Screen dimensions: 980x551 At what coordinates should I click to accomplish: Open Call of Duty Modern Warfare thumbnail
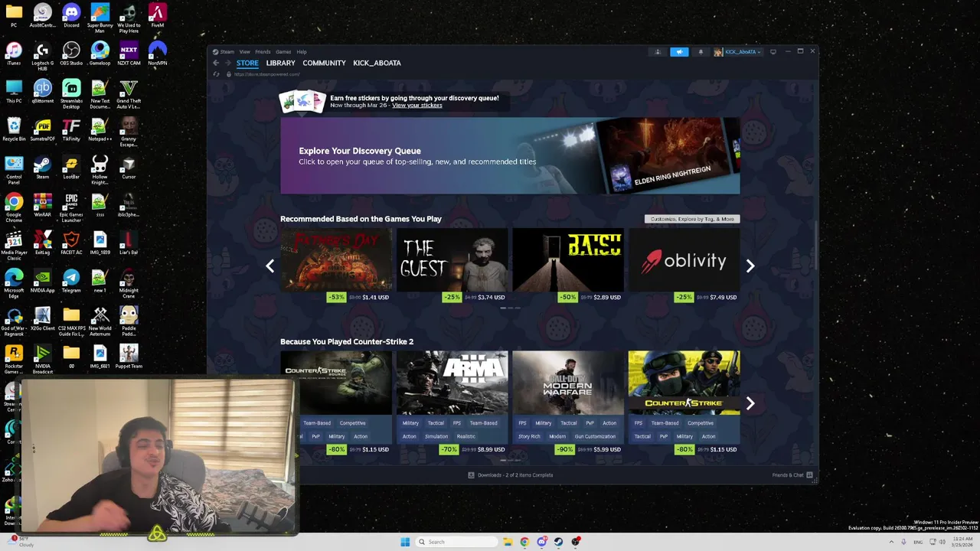click(x=567, y=383)
